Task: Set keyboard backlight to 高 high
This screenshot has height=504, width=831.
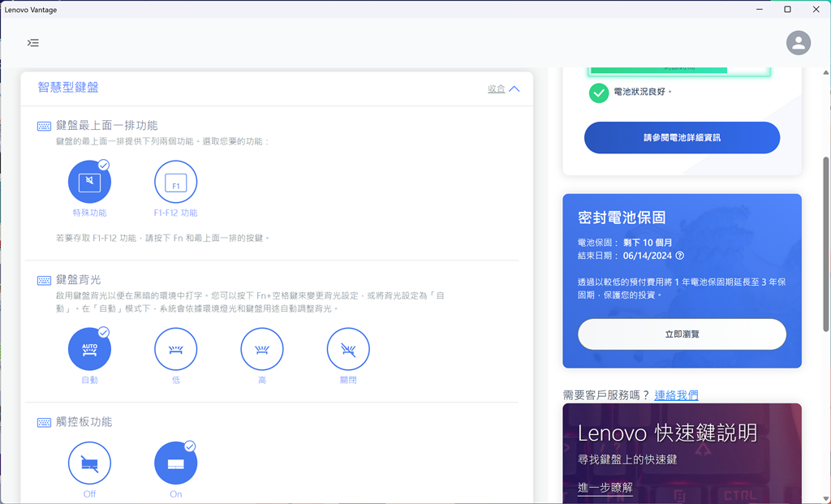Action: (x=262, y=349)
